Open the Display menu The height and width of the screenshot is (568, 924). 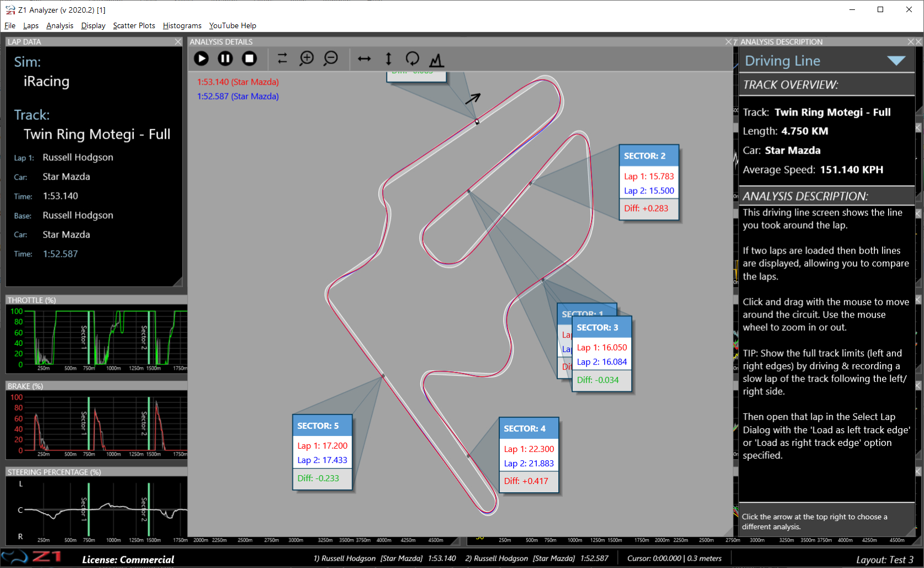pos(93,25)
